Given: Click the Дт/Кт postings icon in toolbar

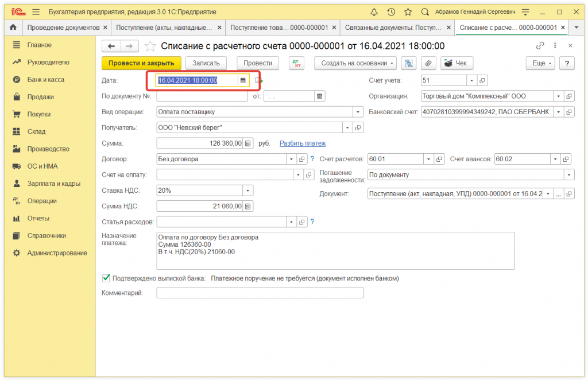Looking at the screenshot, I should coord(296,63).
